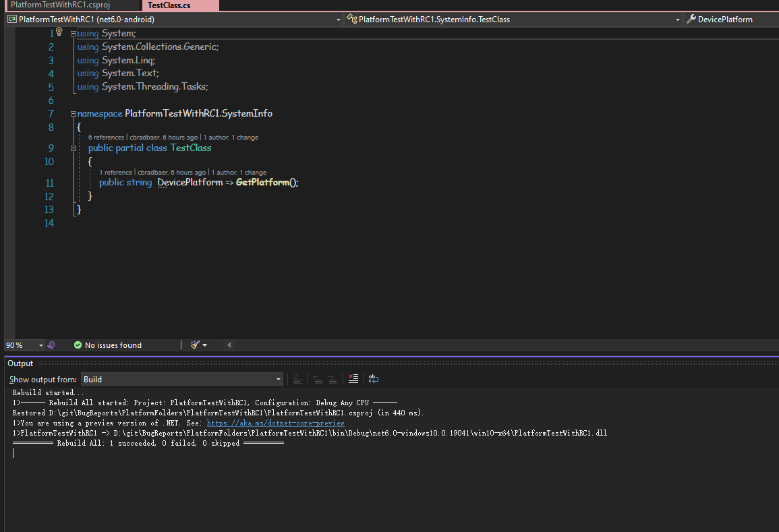Image resolution: width=779 pixels, height=532 pixels.
Task: Click the horizontal scrollbar left arrow
Action: pyautogui.click(x=229, y=345)
